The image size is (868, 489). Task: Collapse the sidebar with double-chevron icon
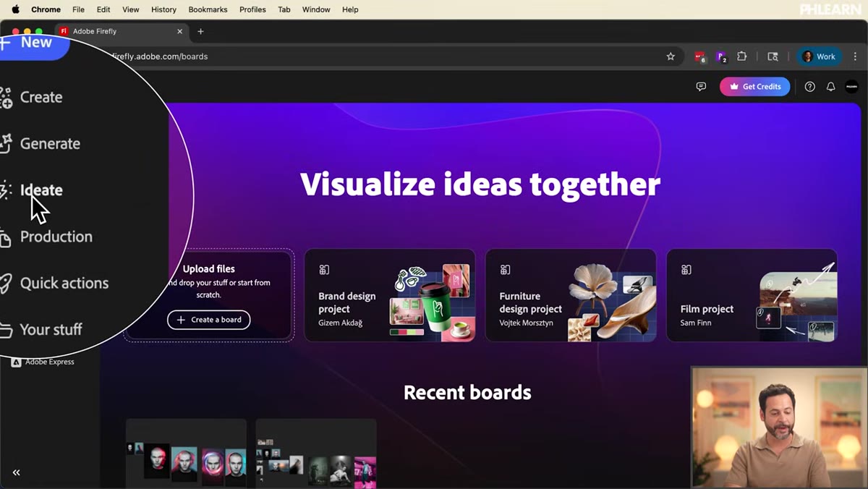click(16, 472)
